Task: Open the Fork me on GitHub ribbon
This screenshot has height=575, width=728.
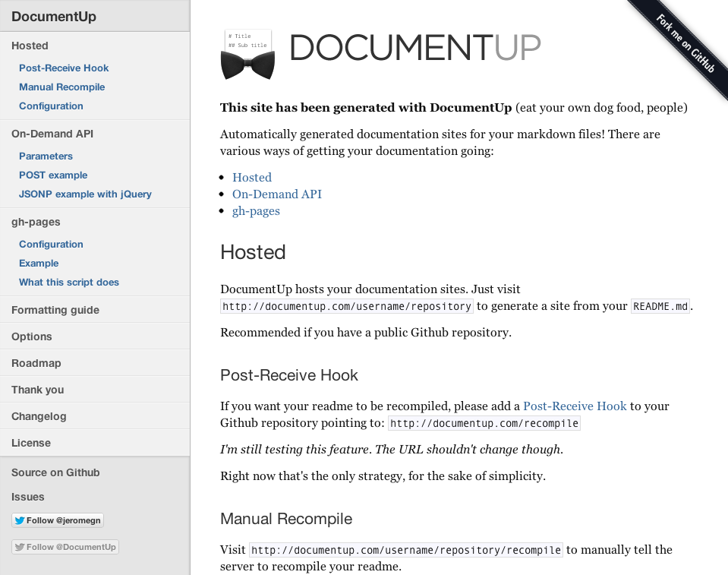Action: coord(685,43)
